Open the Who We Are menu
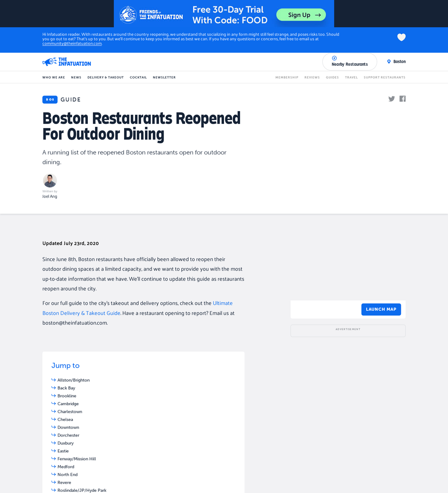 54,77
